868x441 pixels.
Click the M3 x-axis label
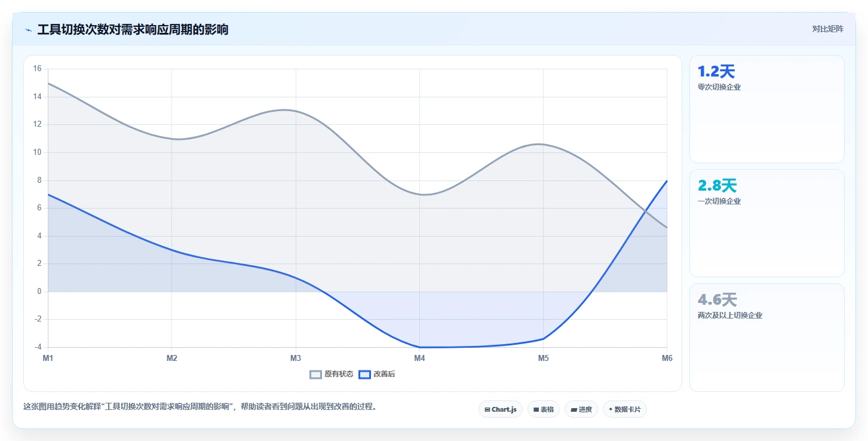(x=296, y=359)
